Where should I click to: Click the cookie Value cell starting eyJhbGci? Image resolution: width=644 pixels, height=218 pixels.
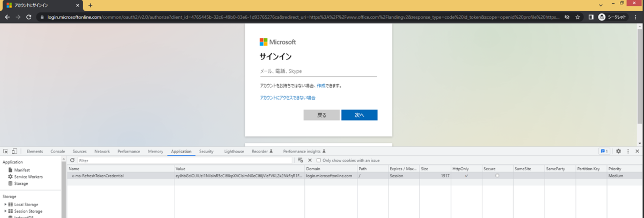(239, 176)
